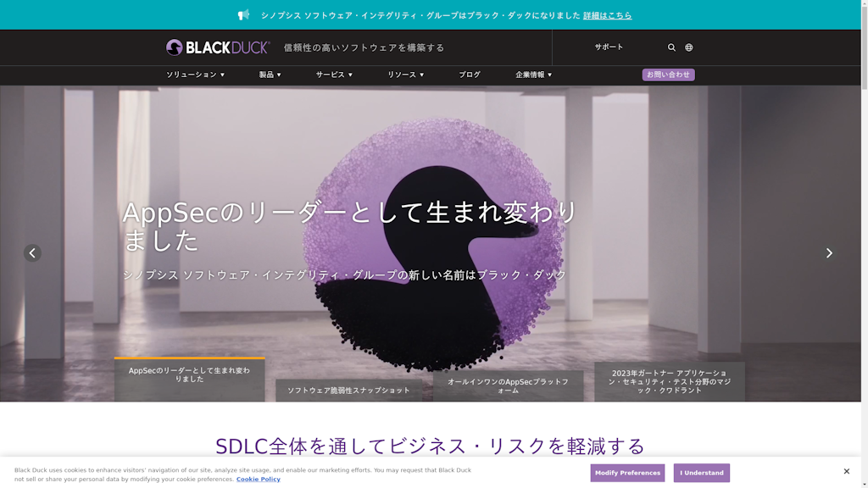Dismiss the cookie notice with the X
Image resolution: width=868 pixels, height=488 pixels.
point(845,470)
